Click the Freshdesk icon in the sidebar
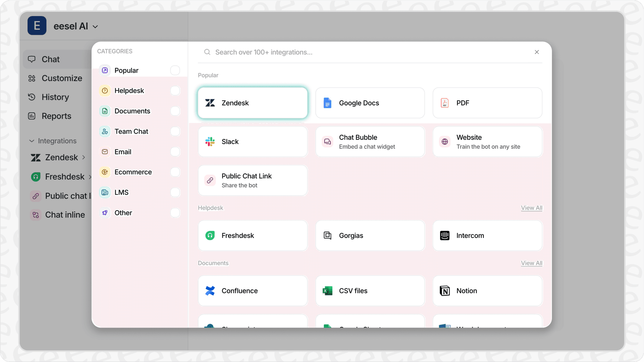The height and width of the screenshot is (362, 644). 36,177
